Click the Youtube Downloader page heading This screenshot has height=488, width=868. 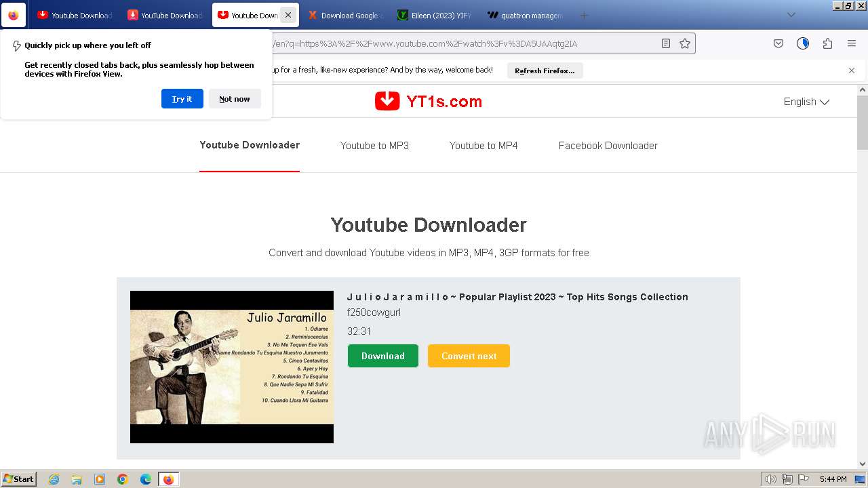(429, 225)
